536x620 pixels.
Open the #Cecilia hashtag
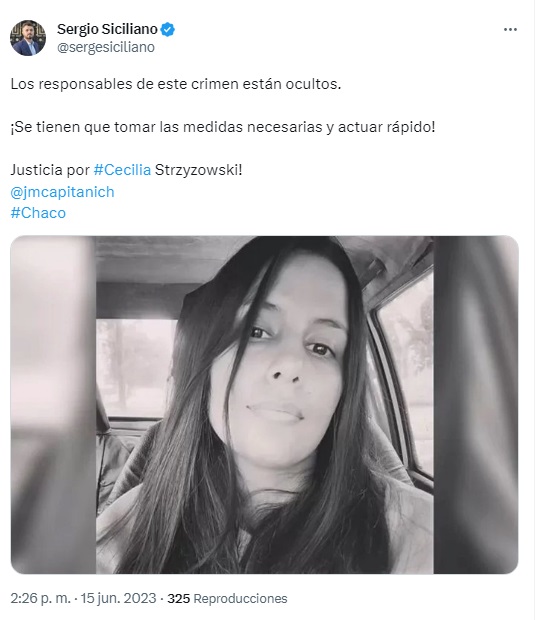click(122, 170)
